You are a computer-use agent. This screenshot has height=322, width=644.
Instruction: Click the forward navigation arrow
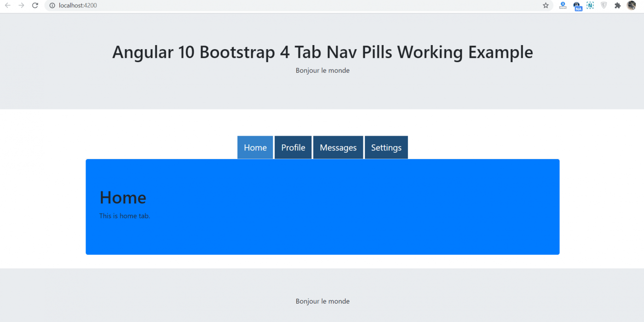click(x=21, y=6)
